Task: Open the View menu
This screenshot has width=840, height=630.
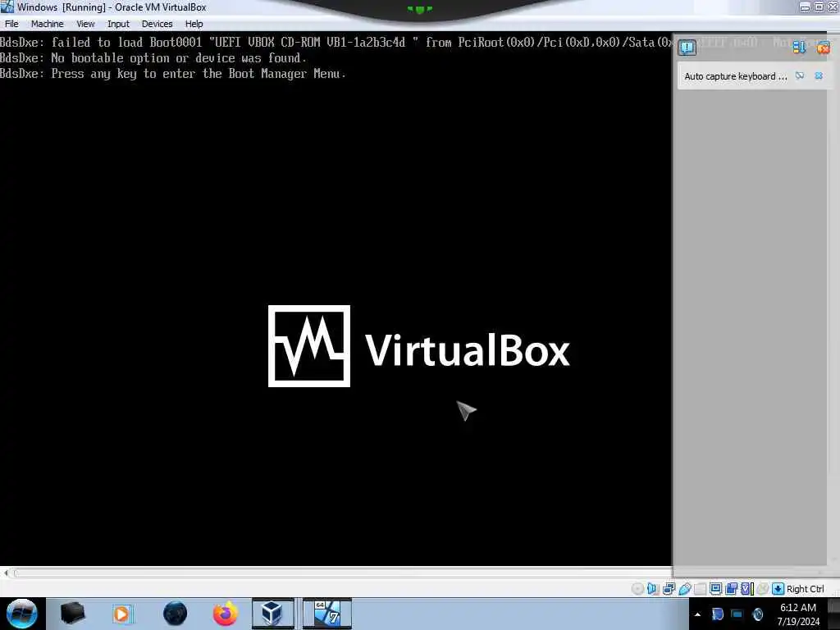Action: pyautogui.click(x=85, y=24)
